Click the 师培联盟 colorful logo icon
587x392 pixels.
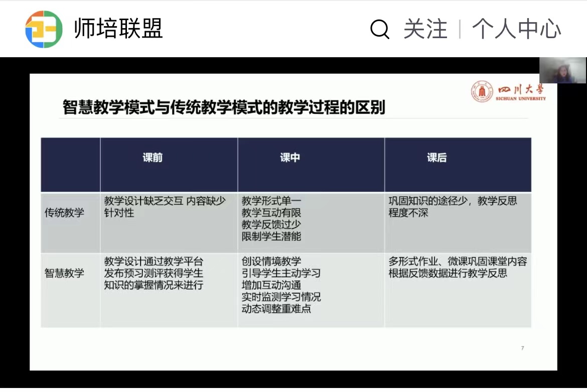click(x=44, y=29)
